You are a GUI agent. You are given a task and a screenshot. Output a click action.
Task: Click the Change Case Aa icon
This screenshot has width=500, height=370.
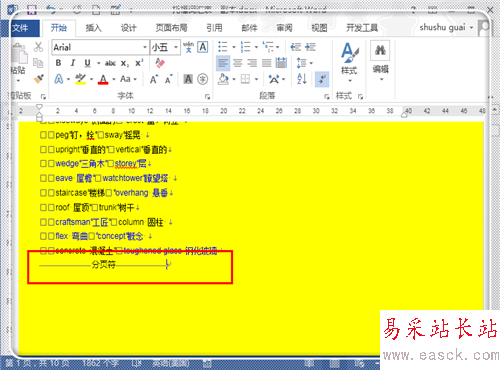[125, 79]
